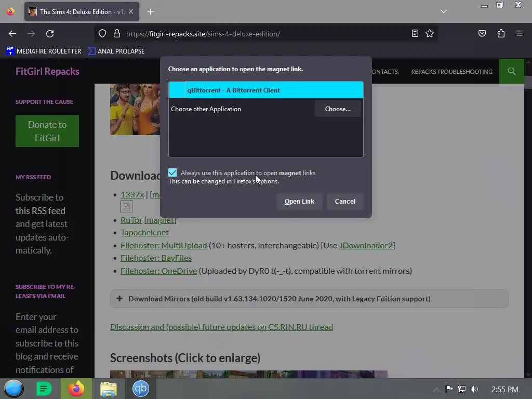Click the flag notification tray icon
This screenshot has height=399, width=532.
(449, 389)
